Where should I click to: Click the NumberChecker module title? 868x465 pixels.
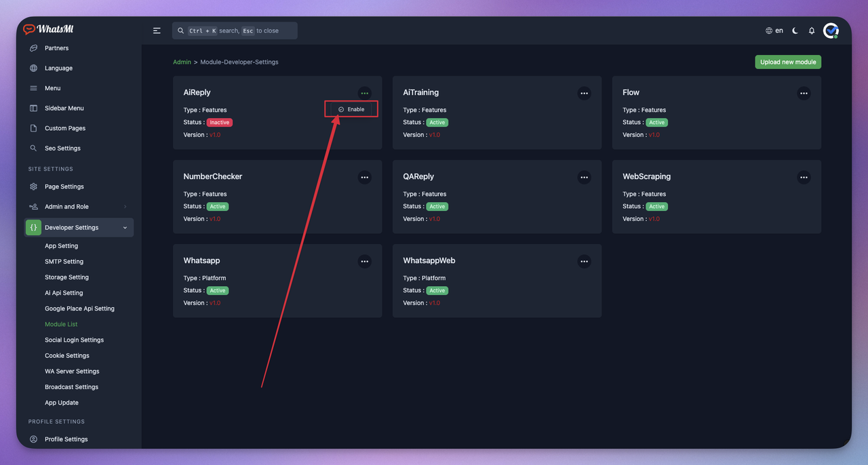212,176
